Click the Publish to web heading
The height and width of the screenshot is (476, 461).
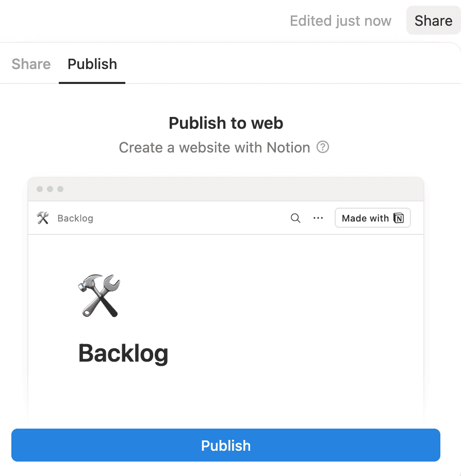pos(225,123)
